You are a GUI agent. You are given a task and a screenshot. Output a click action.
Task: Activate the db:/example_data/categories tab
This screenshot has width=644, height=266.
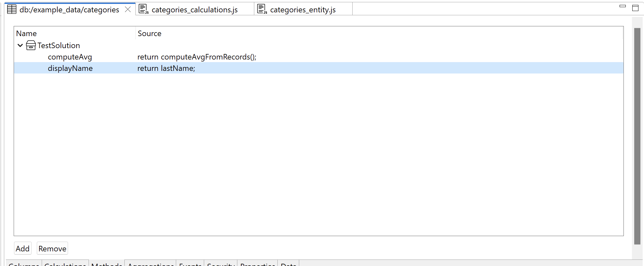pyautogui.click(x=69, y=9)
